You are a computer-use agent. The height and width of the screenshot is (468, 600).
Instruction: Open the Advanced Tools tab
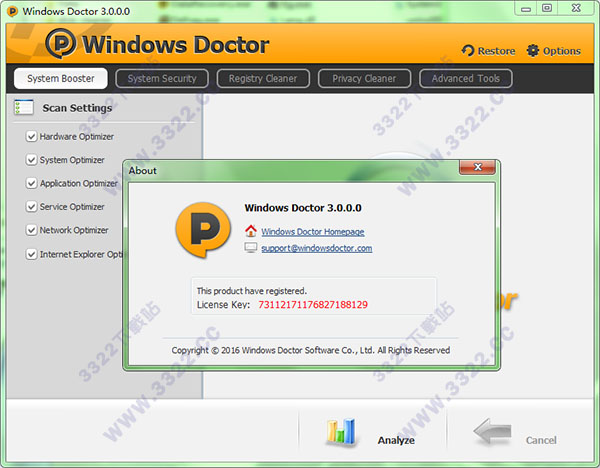click(466, 78)
